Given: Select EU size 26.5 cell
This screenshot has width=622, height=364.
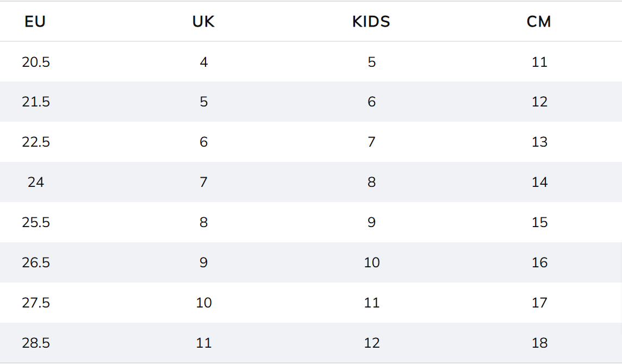Looking at the screenshot, I should [x=36, y=262].
